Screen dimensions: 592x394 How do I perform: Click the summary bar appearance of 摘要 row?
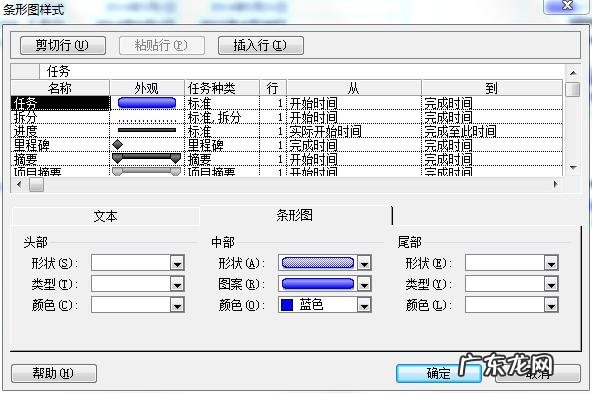point(146,158)
